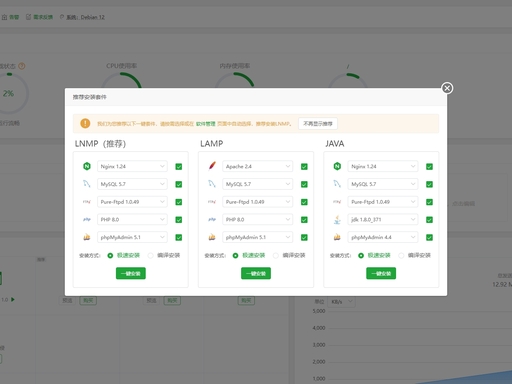Click the don't show recommendations button

click(x=318, y=123)
